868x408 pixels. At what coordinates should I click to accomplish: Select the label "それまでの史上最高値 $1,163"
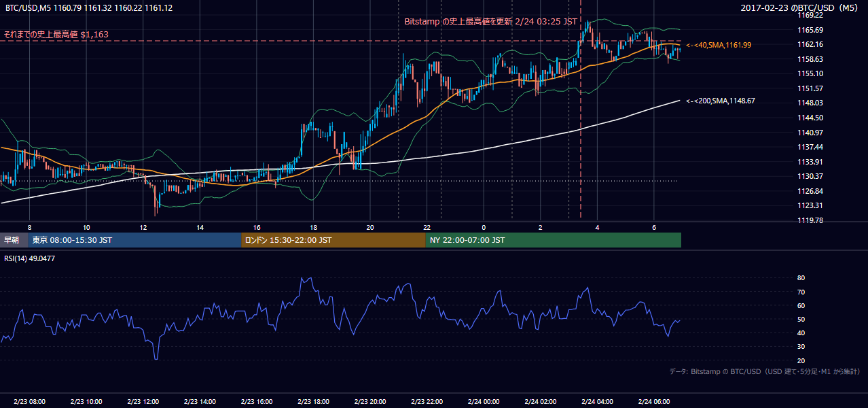pyautogui.click(x=56, y=34)
